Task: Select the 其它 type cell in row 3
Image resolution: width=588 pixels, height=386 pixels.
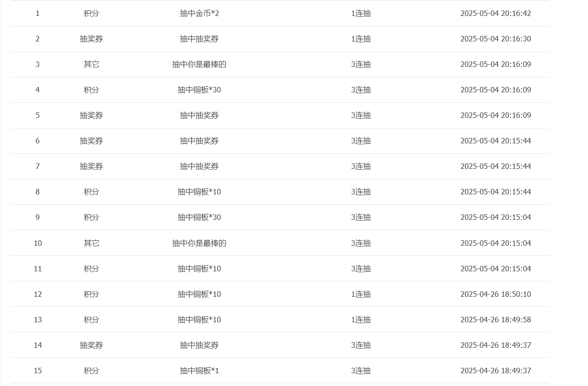Action: pyautogui.click(x=91, y=65)
